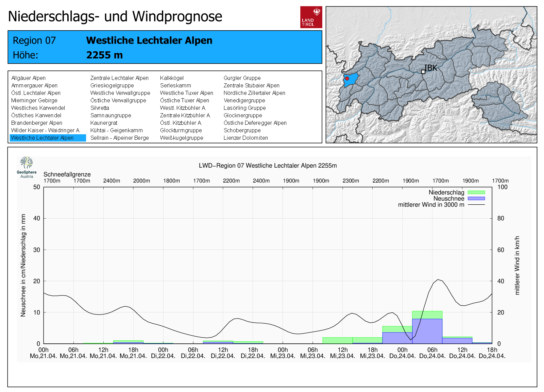Choose Glocknergruppe region
Screen dimensions: 544x392
pyautogui.click(x=243, y=116)
